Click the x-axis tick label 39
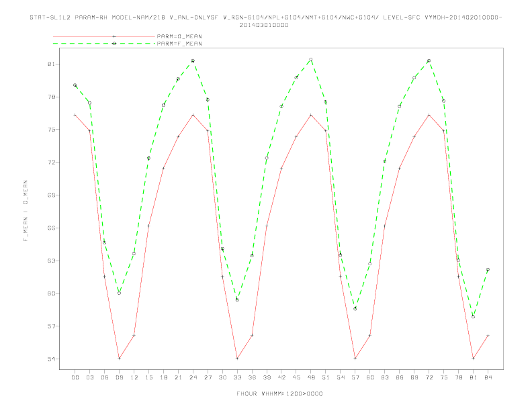 [x=267, y=377]
